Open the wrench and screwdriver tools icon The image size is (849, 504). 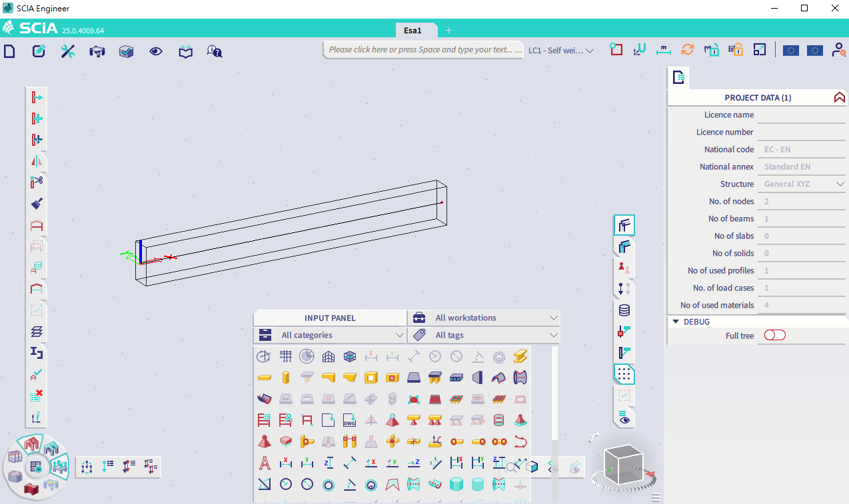(68, 51)
